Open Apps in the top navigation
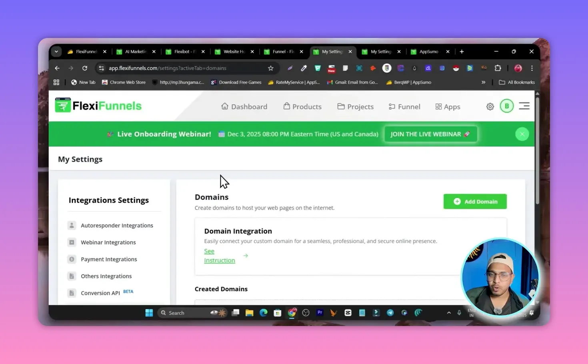588x364 pixels. pos(448,106)
